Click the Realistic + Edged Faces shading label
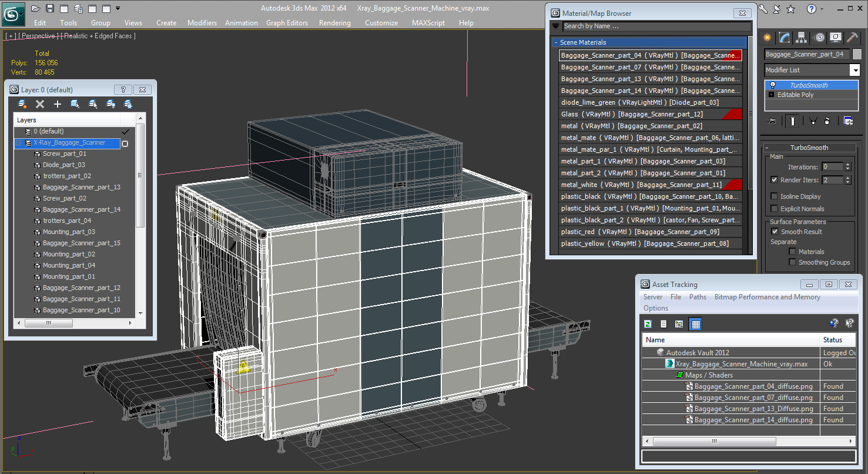The width and height of the screenshot is (868, 474). click(98, 36)
